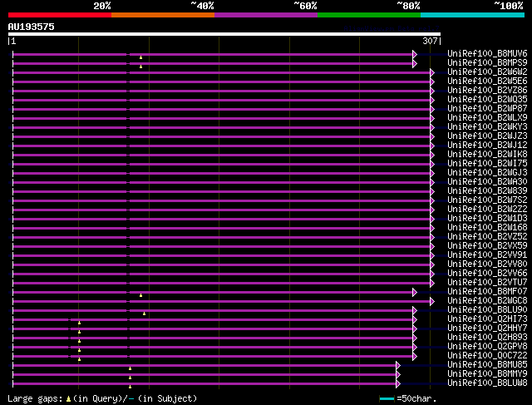Open the UniRef100_Q0C722 hit link
The image size is (532, 405).
pyautogui.click(x=475, y=356)
